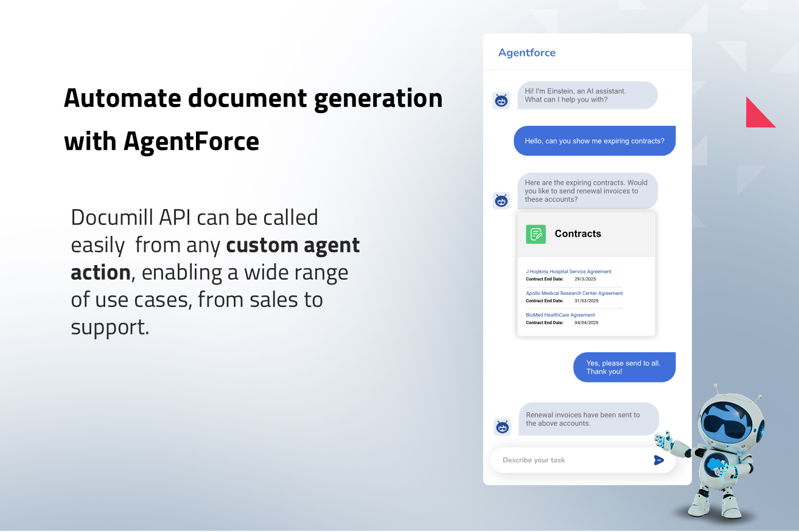Click the green Contracts document icon
Image resolution: width=799 pixels, height=532 pixels.
pos(536,234)
